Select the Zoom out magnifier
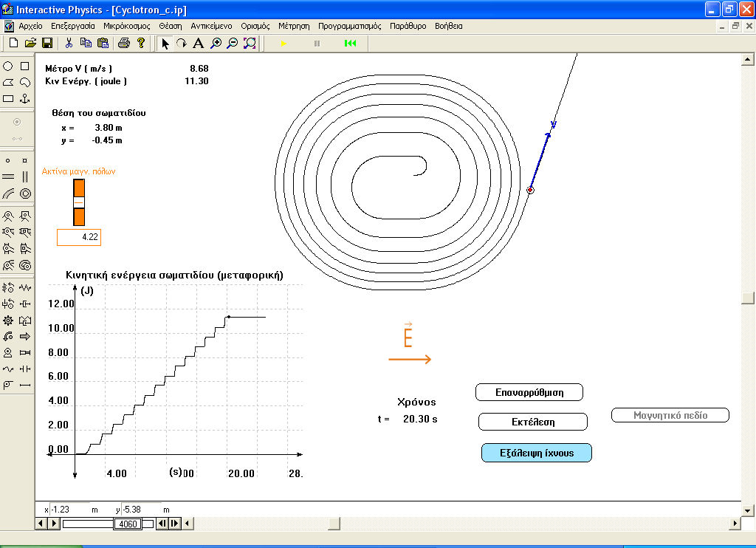Screen dimensions: 756x548 233,44
